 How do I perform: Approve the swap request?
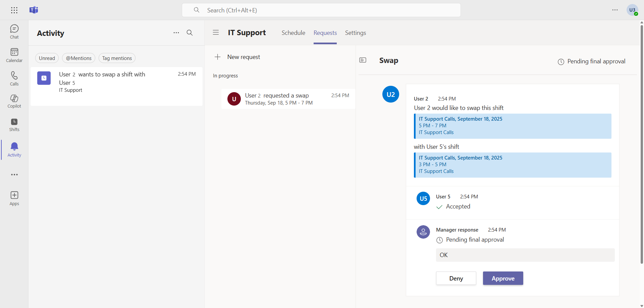[503, 278]
